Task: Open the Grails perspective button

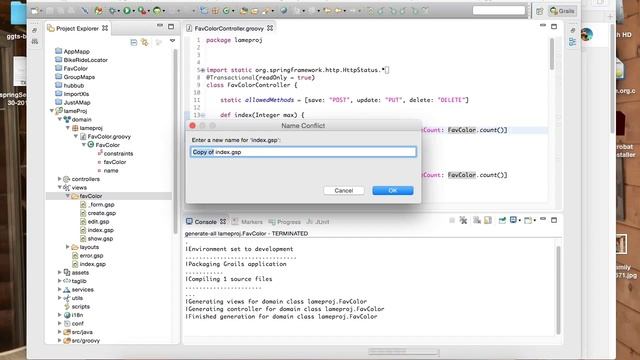Action: (x=562, y=11)
